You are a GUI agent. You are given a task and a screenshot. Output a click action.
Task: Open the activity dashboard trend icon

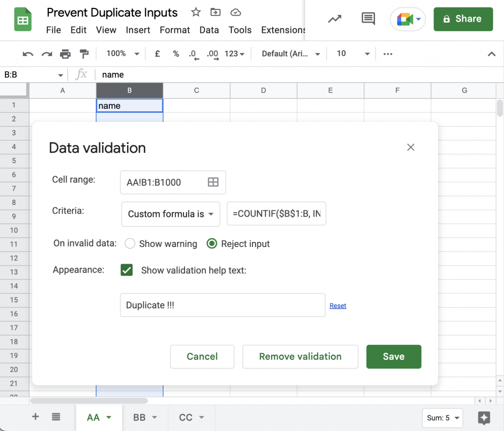(x=335, y=19)
